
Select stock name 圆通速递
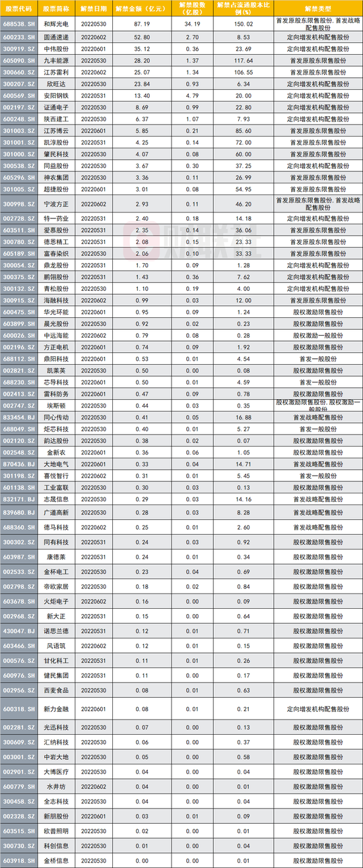[55, 38]
